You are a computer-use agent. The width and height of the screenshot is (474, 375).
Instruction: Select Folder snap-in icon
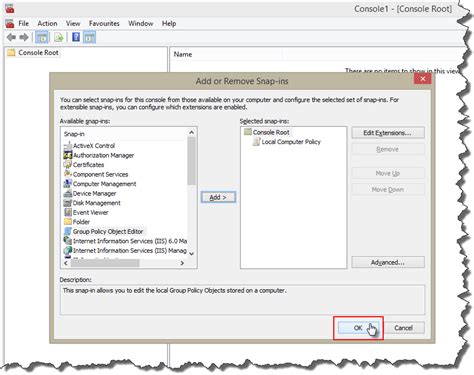point(68,222)
